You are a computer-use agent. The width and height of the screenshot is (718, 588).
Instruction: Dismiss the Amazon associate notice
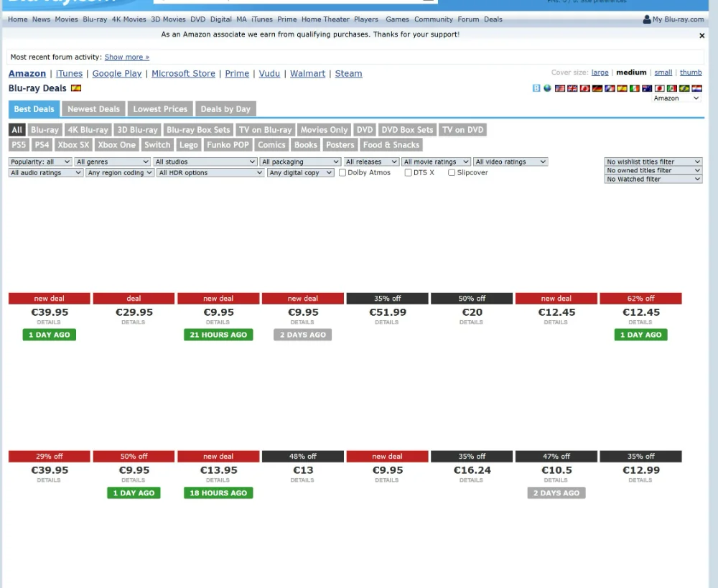pyautogui.click(x=701, y=35)
